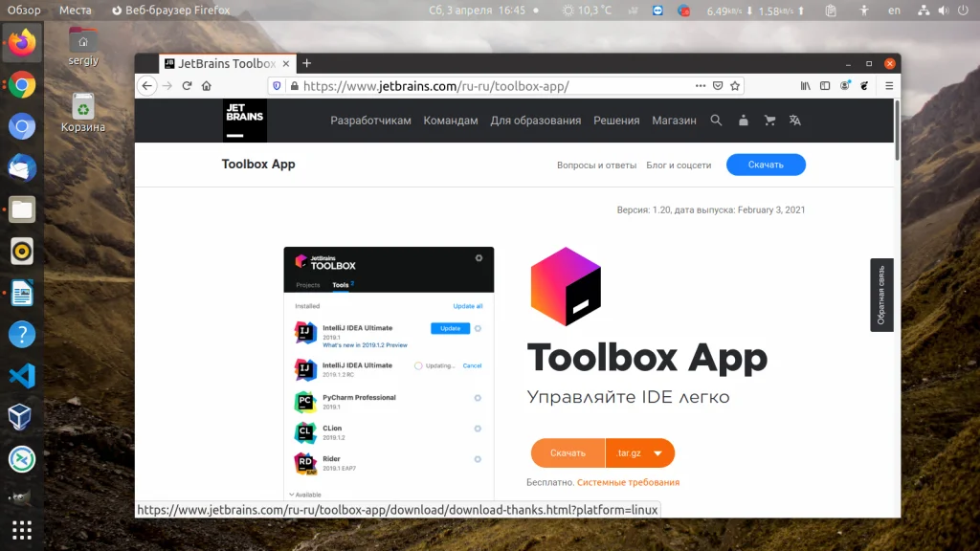Bookmark the page with the star icon
980x551 pixels.
735,85
